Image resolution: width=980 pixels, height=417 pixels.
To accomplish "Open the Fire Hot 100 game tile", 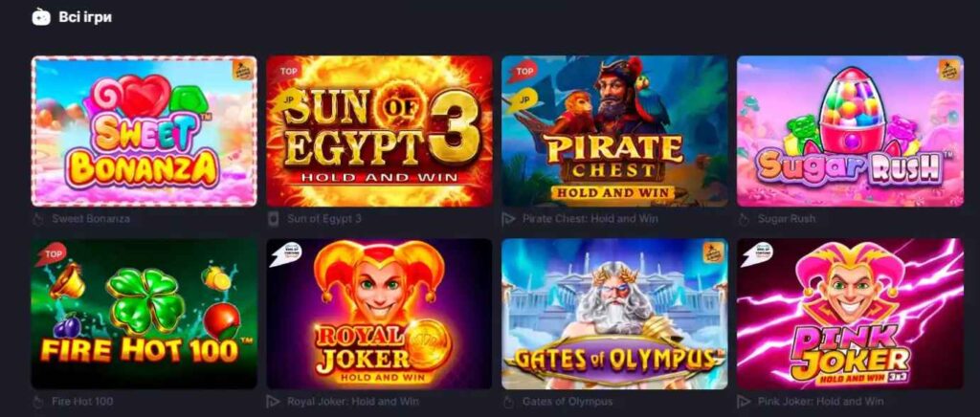I will pyautogui.click(x=145, y=314).
